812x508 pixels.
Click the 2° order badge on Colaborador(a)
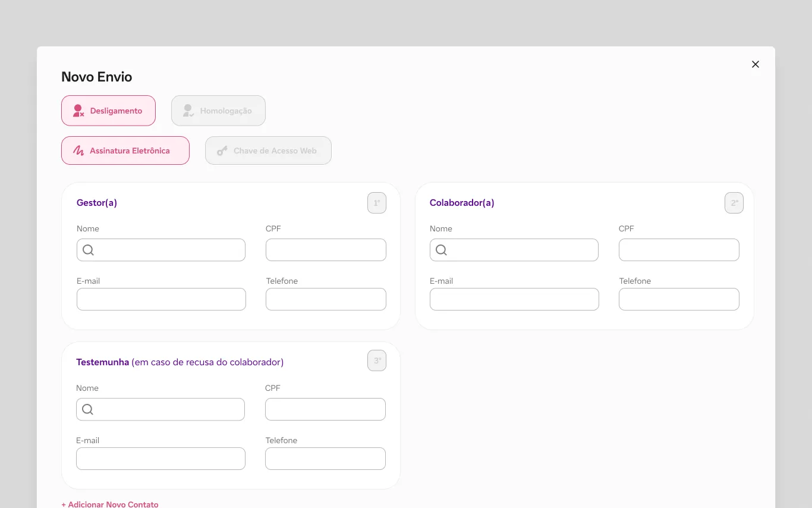734,203
